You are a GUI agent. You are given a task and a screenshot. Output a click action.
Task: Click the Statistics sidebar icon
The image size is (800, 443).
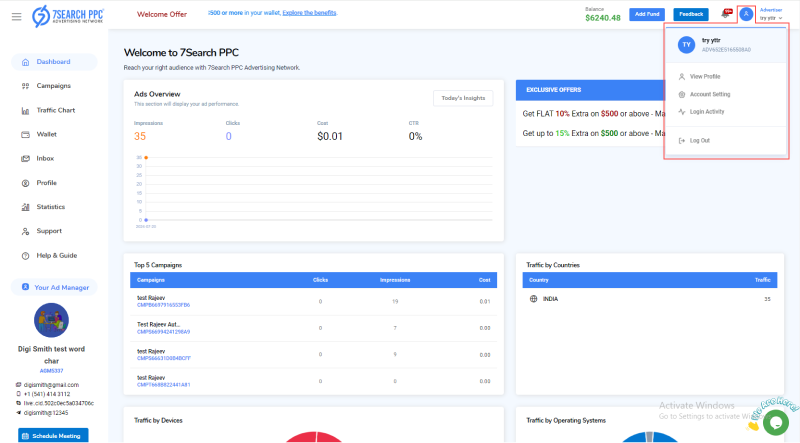tap(26, 207)
